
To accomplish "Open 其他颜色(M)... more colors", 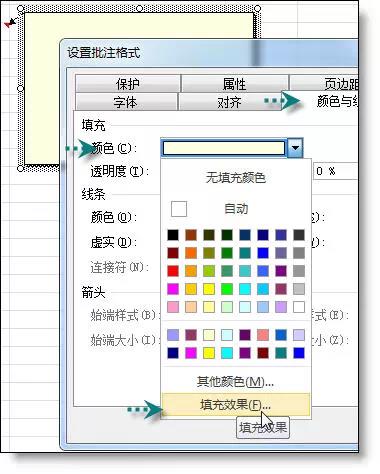I will 236,382.
